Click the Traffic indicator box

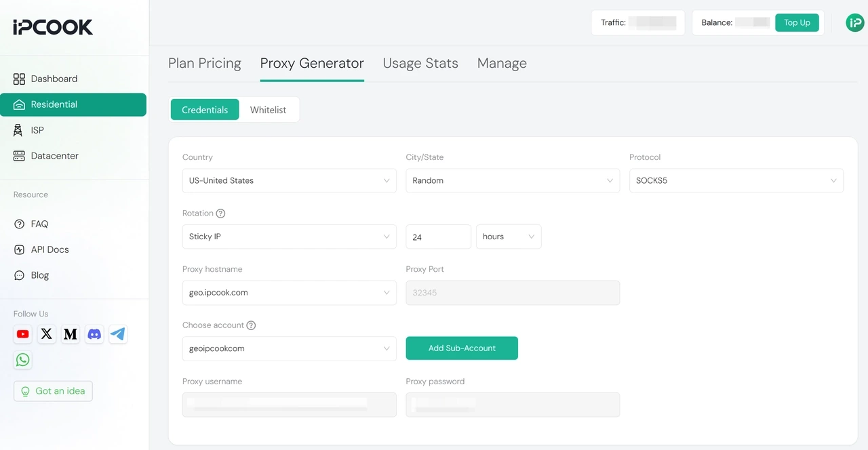pyautogui.click(x=638, y=22)
